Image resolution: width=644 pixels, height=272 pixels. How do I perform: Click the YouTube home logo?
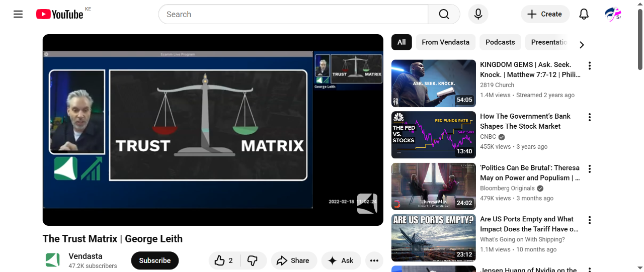[59, 14]
